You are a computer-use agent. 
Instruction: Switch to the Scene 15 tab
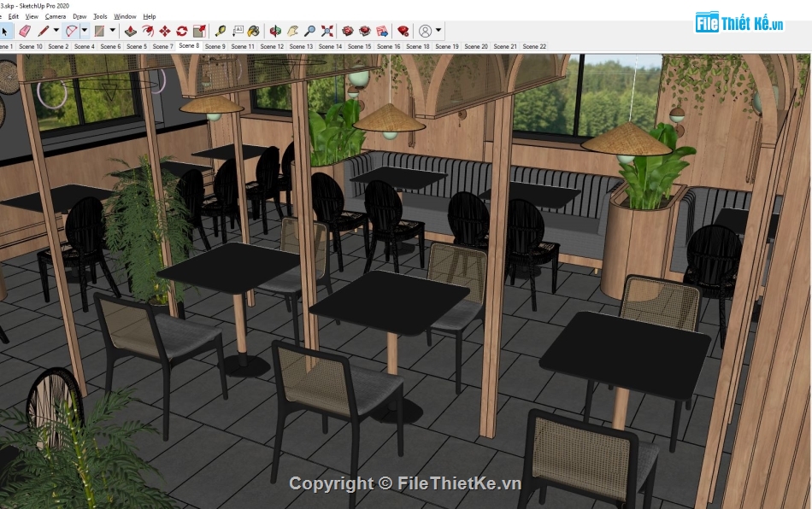[x=359, y=47]
